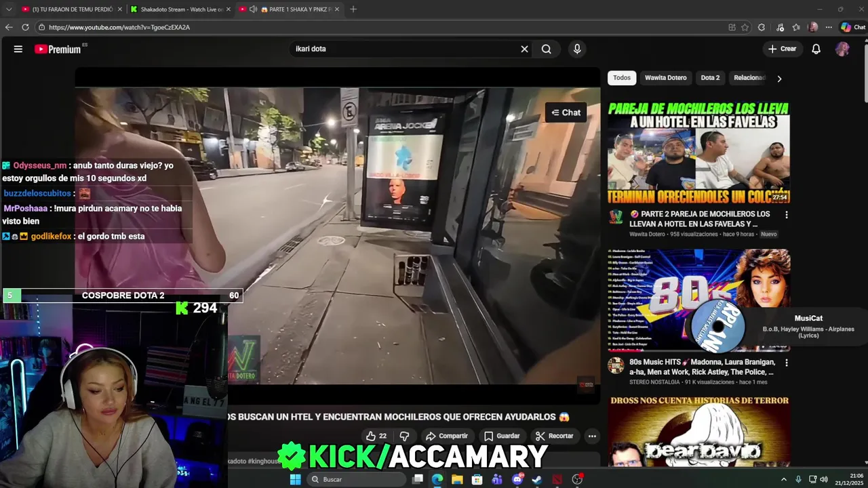Image resolution: width=868 pixels, height=488 pixels.
Task: Go back in the browser
Action: click(x=9, y=27)
